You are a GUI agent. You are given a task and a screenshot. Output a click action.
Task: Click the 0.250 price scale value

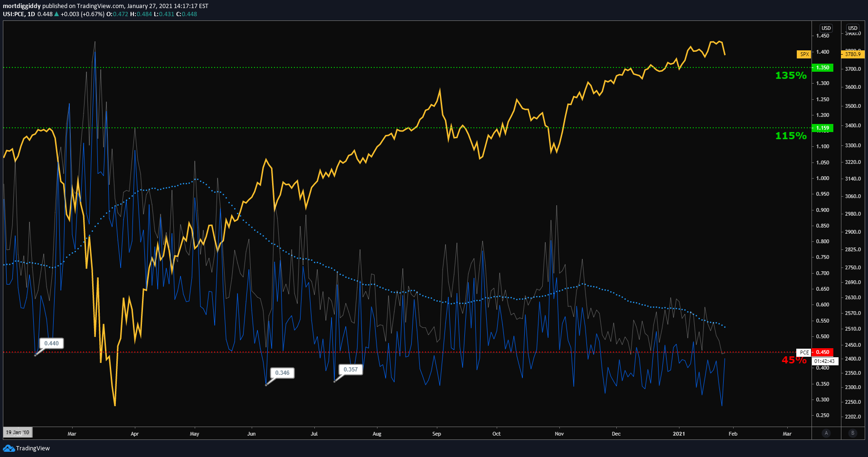click(823, 415)
